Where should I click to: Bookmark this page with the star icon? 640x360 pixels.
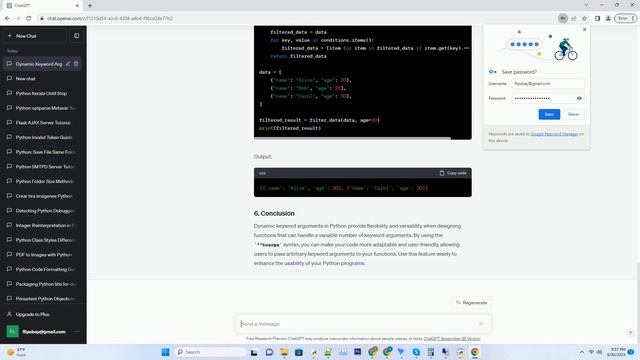pos(584,18)
